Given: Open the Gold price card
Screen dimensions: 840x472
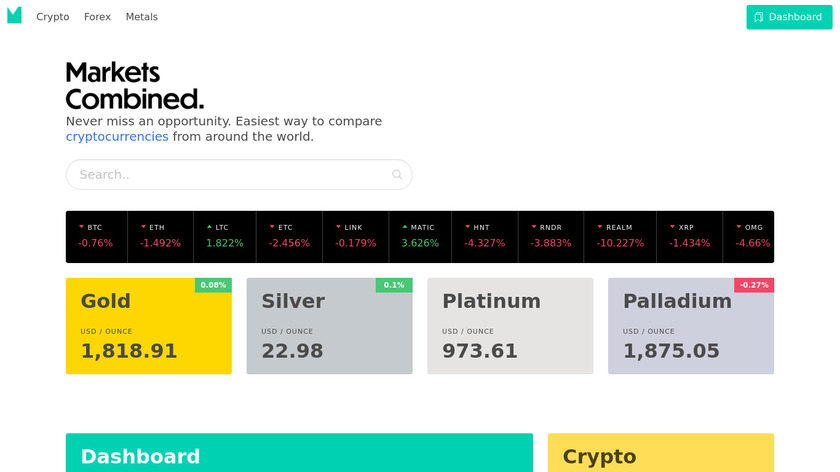Looking at the screenshot, I should (x=149, y=326).
